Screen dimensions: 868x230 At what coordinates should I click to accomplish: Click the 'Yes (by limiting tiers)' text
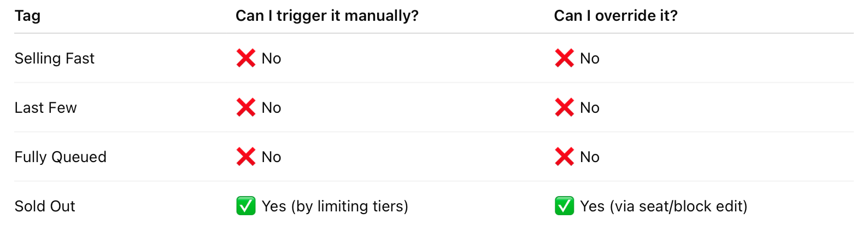pos(335,206)
